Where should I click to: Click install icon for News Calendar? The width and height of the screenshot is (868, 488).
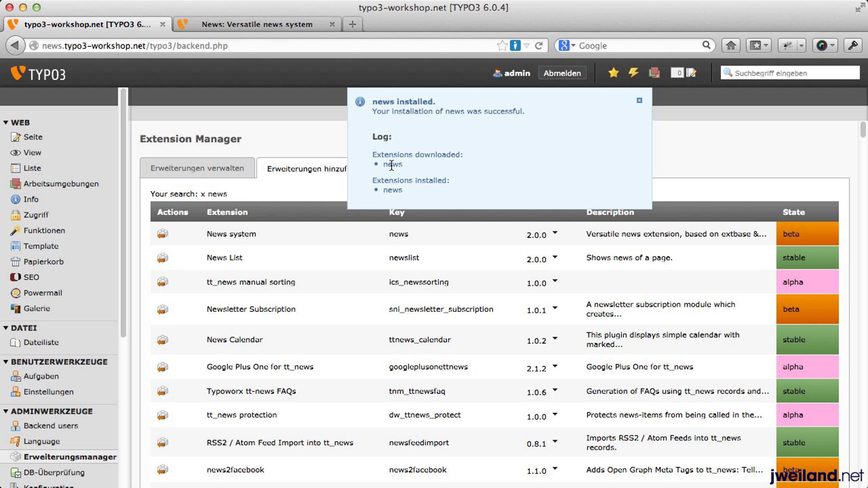pyautogui.click(x=162, y=339)
